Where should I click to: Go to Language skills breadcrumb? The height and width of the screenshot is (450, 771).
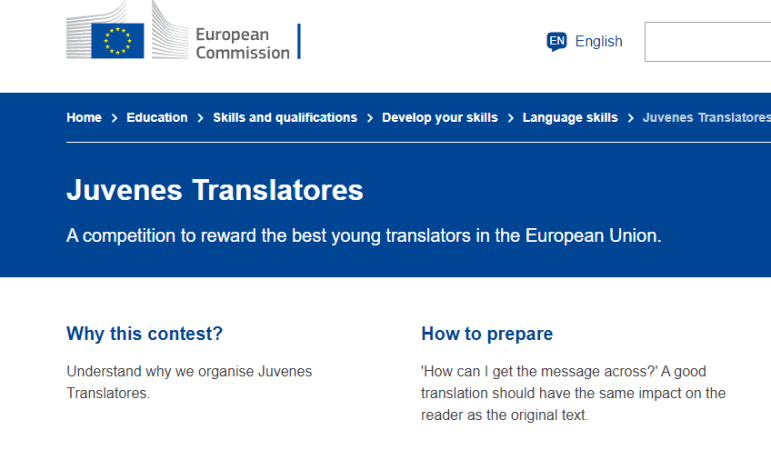(570, 118)
